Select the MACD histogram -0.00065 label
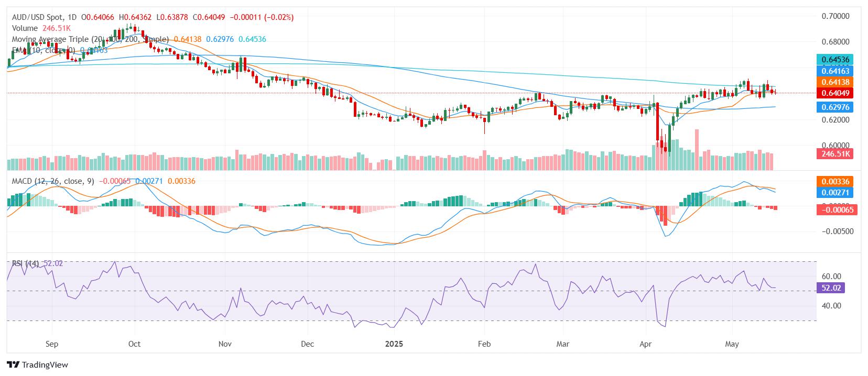Screen dimensions: 868x376 [835, 209]
